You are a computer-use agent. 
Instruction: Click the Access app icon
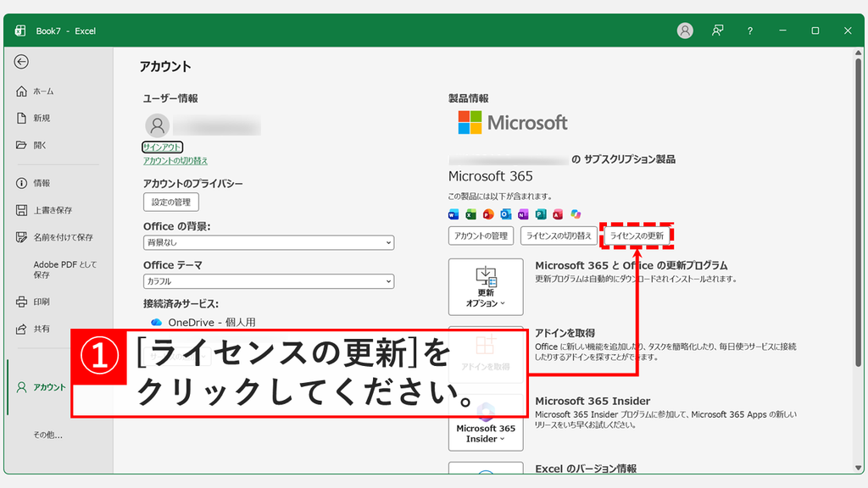coord(558,214)
